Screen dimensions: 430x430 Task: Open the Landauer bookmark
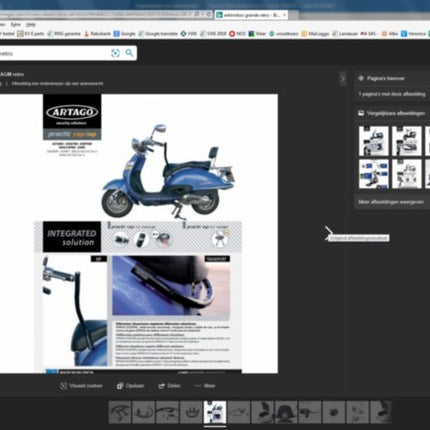coord(345,34)
